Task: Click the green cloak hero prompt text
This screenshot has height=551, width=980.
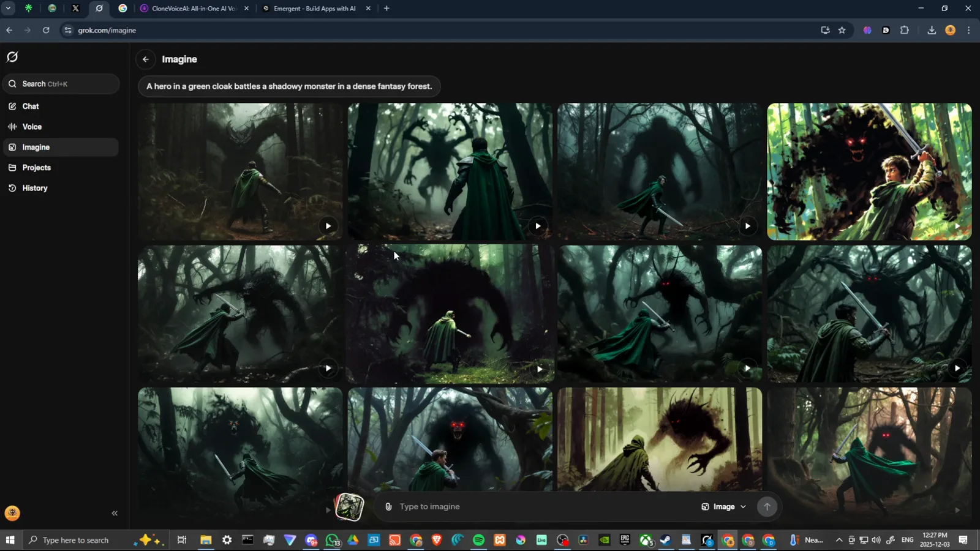Action: point(289,86)
